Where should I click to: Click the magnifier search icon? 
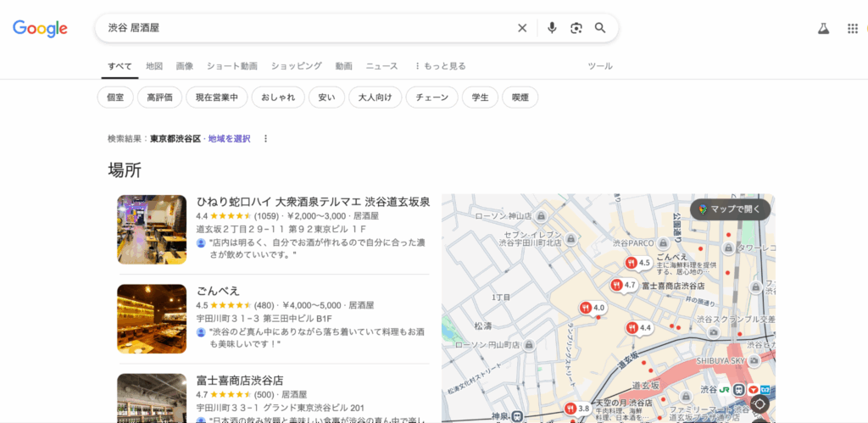(601, 28)
